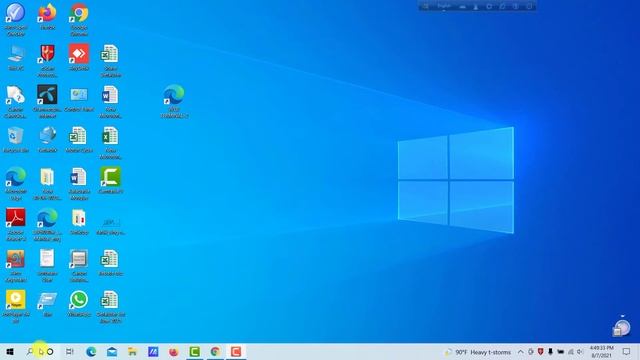Select the This PC desktop icon

pyautogui.click(x=16, y=58)
